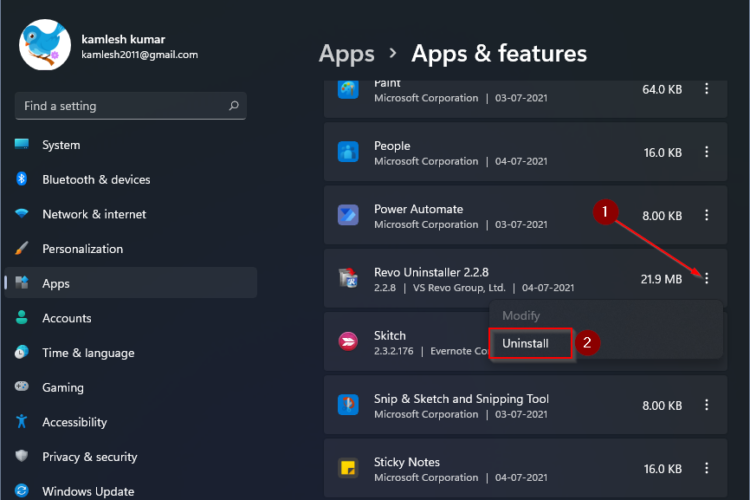Click the Skitch app icon
750x500 pixels.
coord(349,343)
